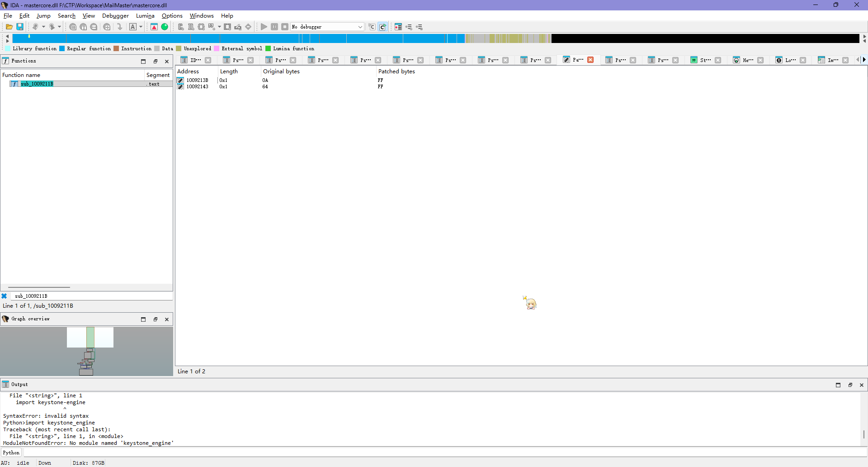The height and width of the screenshot is (467, 868).
Task: Open the Debugger menu
Action: click(x=115, y=16)
